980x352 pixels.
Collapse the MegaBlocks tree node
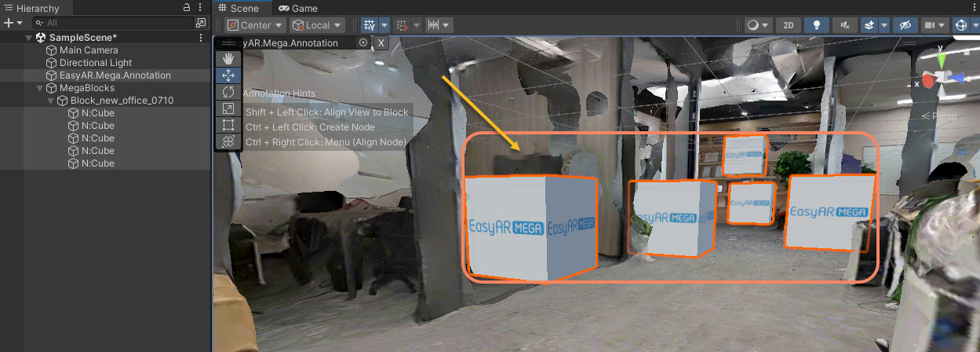tap(41, 88)
